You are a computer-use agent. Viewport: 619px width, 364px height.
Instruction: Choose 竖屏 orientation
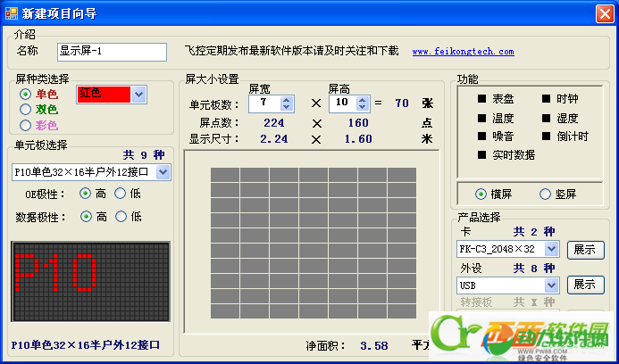click(545, 194)
